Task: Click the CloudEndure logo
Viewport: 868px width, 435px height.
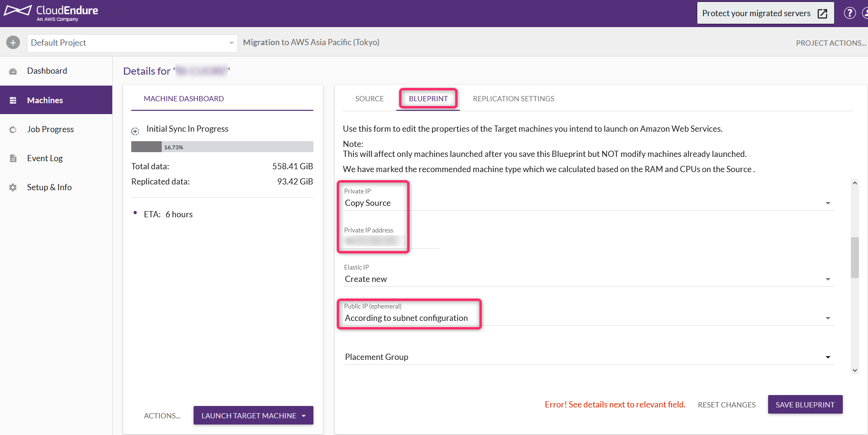Action: 51,13
